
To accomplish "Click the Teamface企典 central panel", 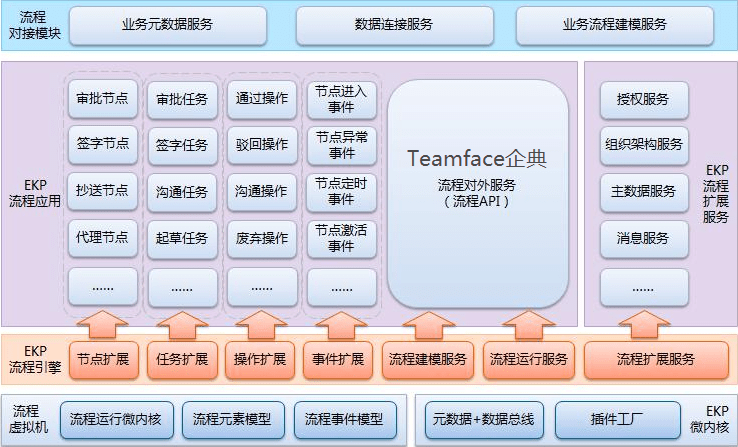I will coord(477,195).
